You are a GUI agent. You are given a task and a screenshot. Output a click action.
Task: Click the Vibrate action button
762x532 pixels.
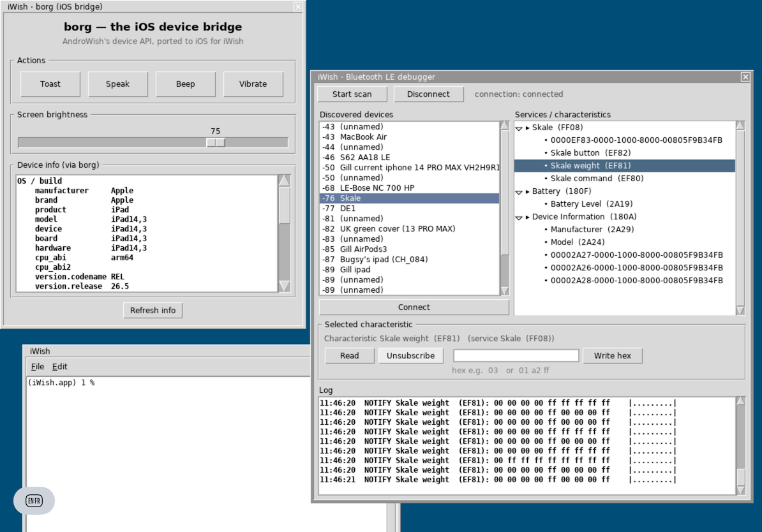(253, 84)
